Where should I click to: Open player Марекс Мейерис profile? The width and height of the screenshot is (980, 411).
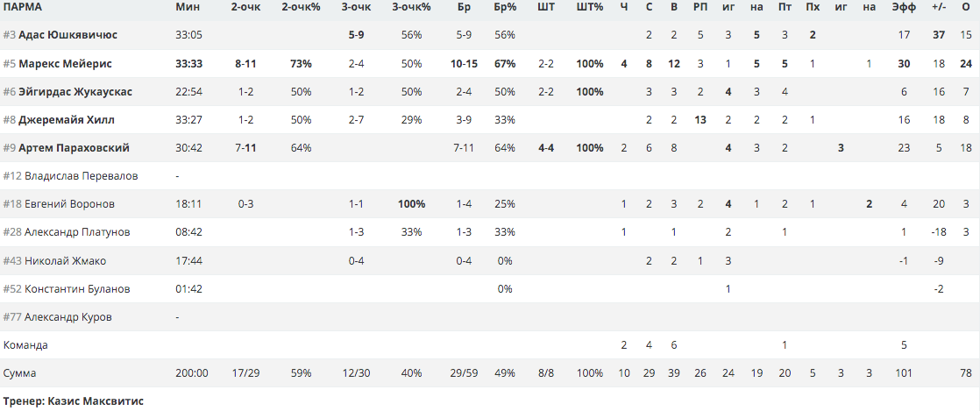(x=65, y=64)
